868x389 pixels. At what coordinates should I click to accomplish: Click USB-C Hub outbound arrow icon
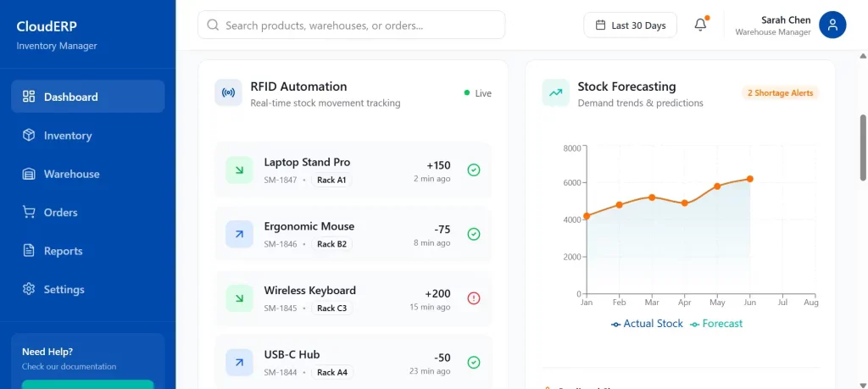pos(239,363)
